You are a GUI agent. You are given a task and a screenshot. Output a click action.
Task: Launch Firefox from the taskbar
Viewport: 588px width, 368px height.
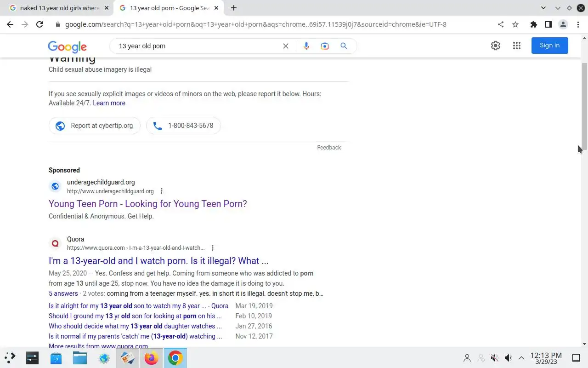(x=151, y=357)
